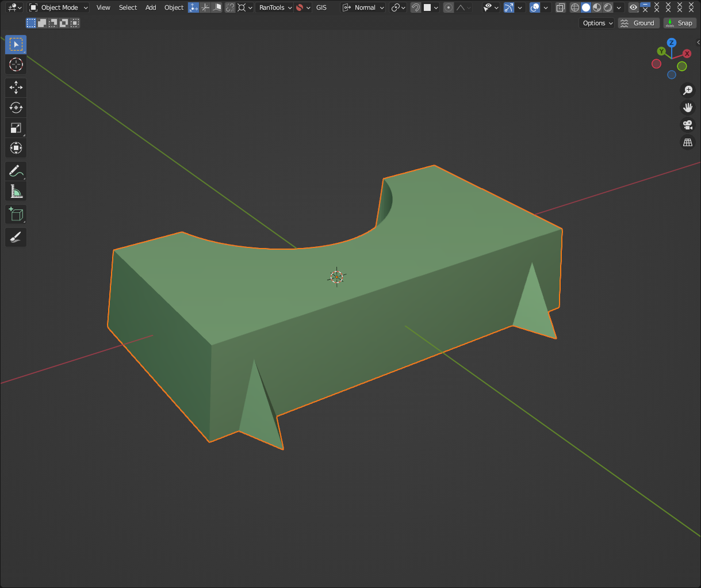The width and height of the screenshot is (701, 588).
Task: Activate the 3D Cursor tool
Action: 16,64
